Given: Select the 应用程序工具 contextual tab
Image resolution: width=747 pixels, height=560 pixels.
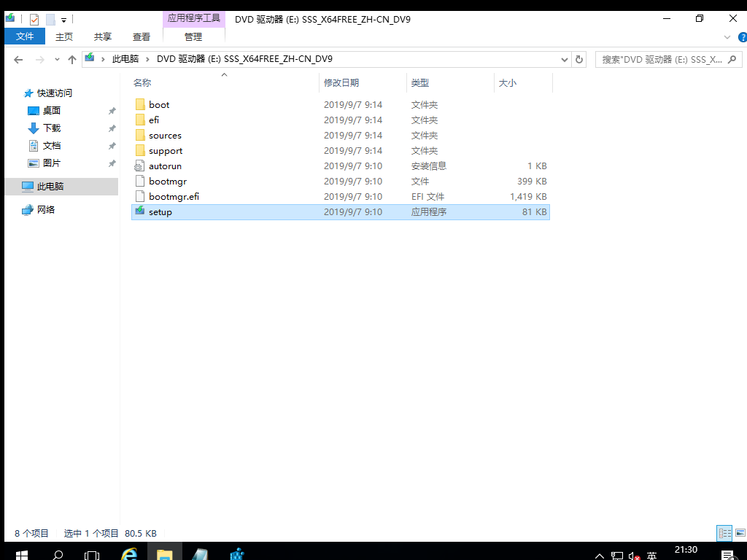Looking at the screenshot, I should click(193, 18).
